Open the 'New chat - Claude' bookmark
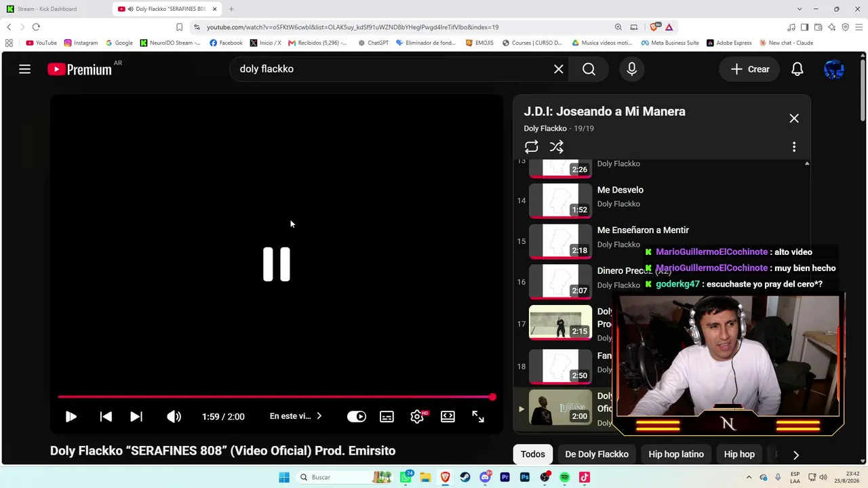 786,43
